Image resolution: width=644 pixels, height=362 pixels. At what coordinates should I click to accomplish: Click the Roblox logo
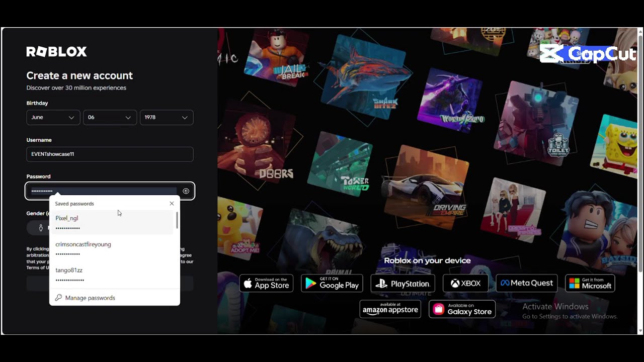(x=56, y=52)
